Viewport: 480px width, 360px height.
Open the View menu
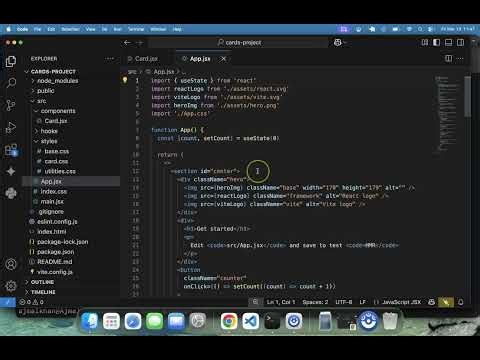click(x=91, y=29)
